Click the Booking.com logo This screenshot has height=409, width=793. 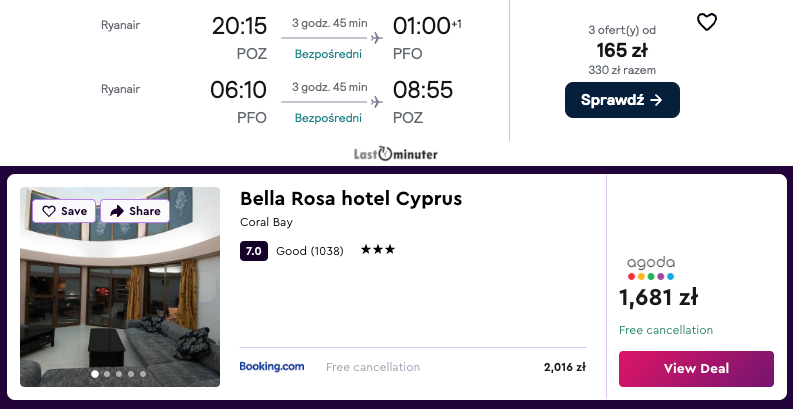[x=272, y=367]
